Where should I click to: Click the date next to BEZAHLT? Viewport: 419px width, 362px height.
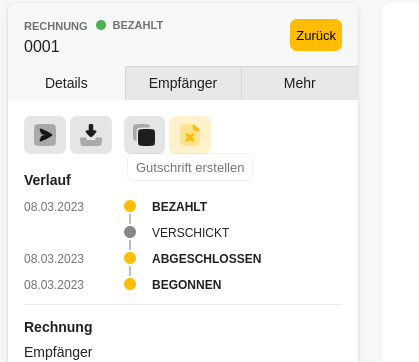point(54,207)
